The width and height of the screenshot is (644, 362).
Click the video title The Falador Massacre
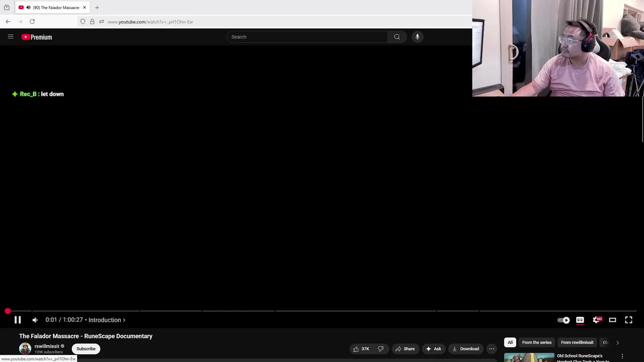point(86,336)
